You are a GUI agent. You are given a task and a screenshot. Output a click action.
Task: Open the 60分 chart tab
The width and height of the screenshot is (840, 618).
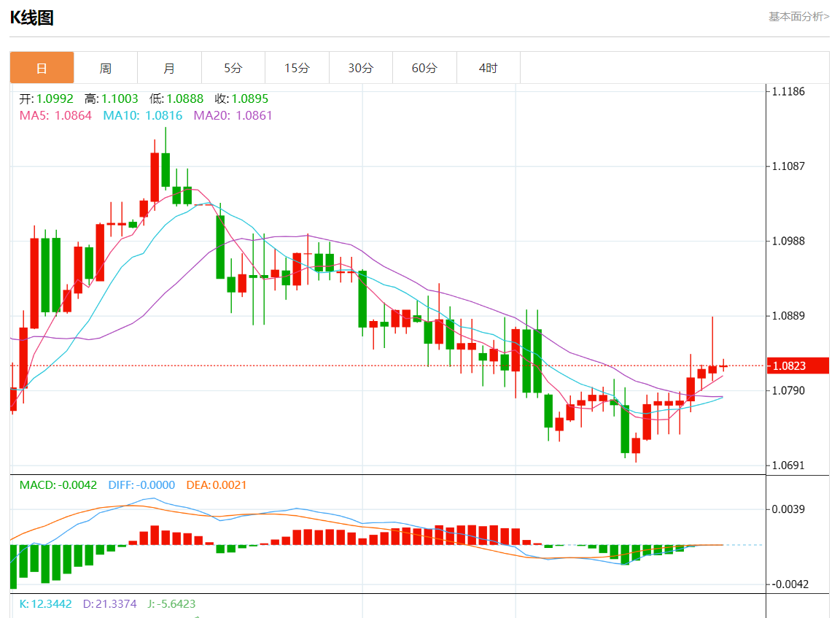point(424,68)
